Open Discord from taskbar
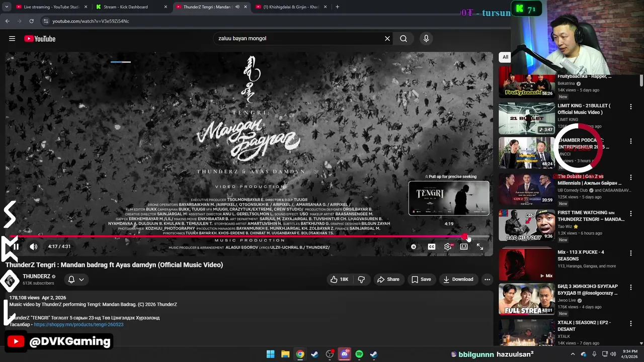Viewport: 644px width, 362px height. click(x=344, y=354)
